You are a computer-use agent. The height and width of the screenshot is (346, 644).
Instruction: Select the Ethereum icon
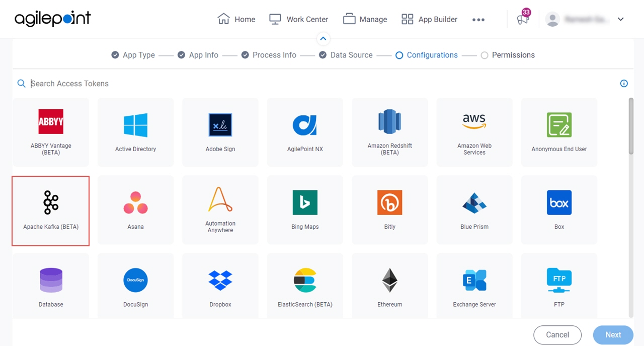coord(390,280)
